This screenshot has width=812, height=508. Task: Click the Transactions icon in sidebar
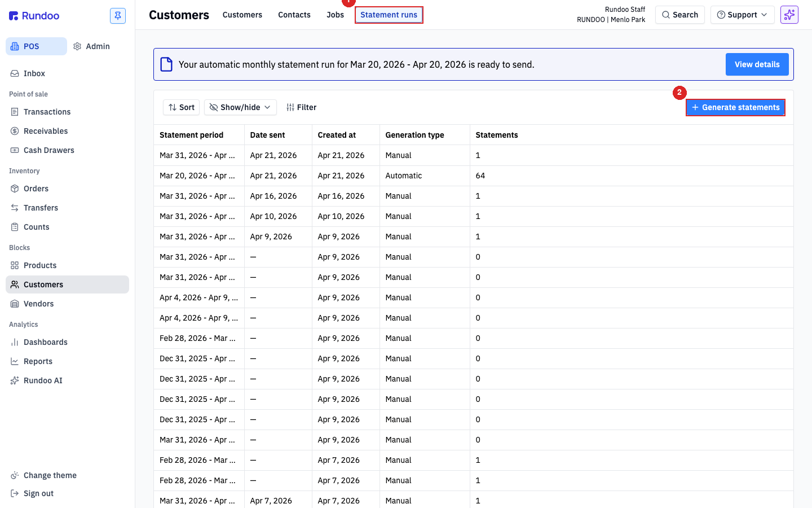point(15,112)
